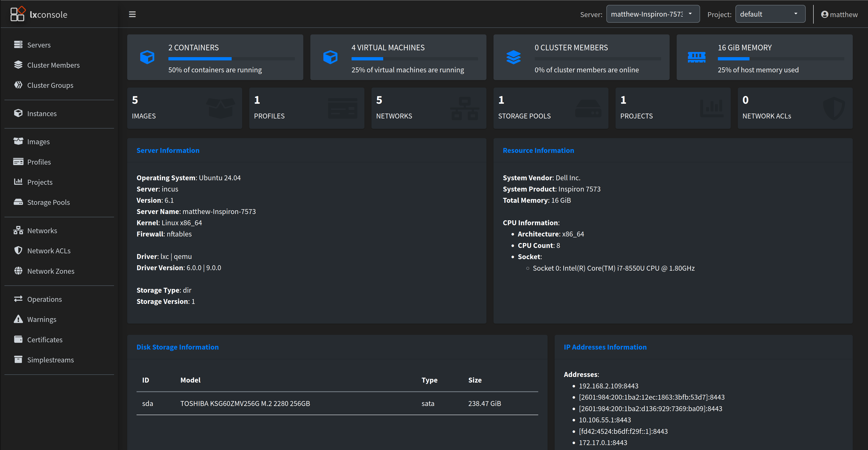Click the 2 CONTAINERS card title

pos(193,48)
